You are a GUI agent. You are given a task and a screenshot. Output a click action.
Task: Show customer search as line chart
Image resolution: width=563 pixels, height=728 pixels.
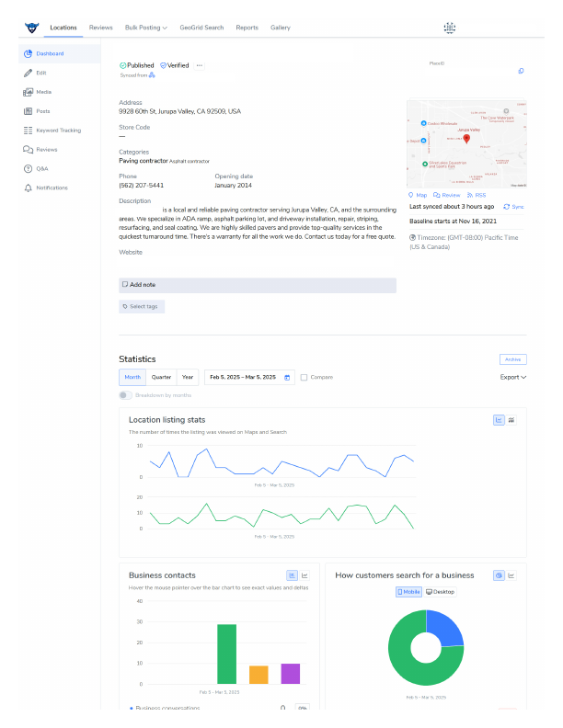tap(511, 575)
